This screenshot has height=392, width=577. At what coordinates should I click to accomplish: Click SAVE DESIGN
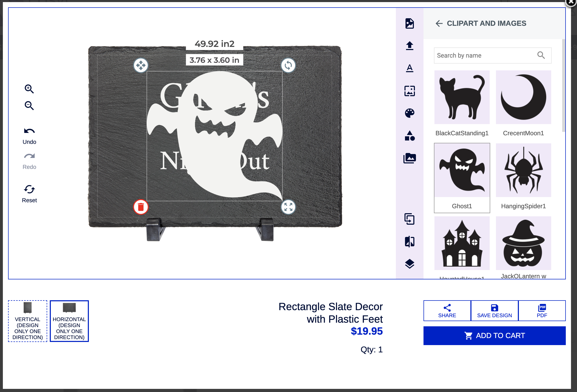494,311
